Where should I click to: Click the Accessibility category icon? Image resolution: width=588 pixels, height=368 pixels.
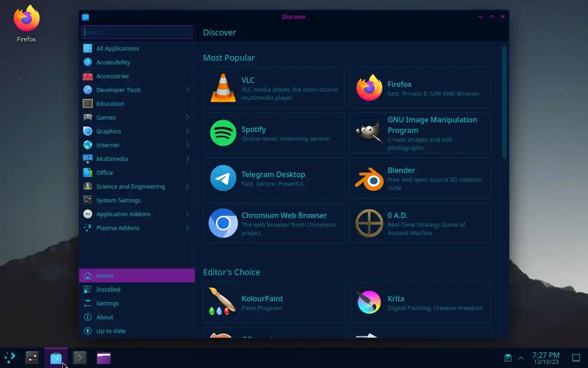tap(88, 62)
